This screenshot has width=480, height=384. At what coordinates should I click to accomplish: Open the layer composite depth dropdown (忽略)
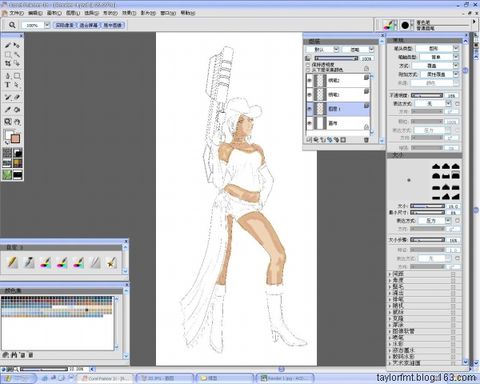point(358,49)
